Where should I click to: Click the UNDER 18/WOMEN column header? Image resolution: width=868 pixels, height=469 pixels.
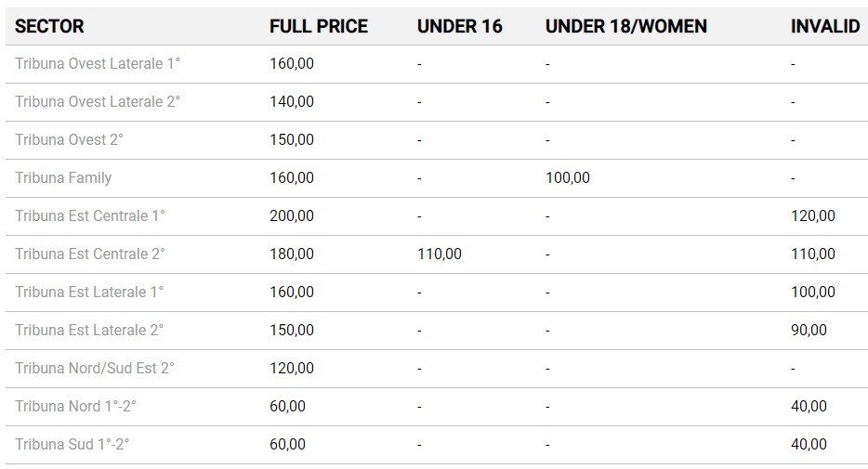point(625,26)
